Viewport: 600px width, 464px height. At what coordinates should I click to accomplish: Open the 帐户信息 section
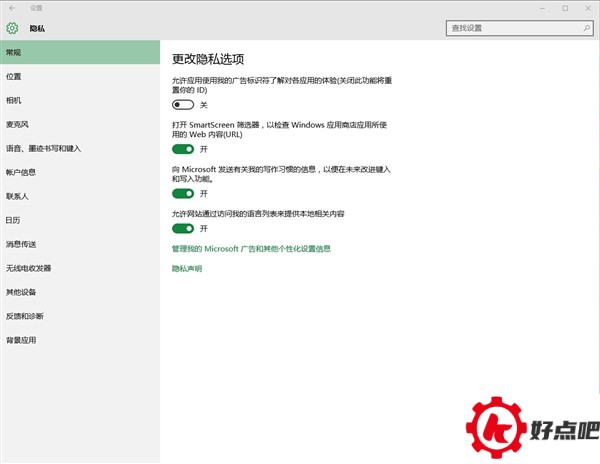coord(80,172)
